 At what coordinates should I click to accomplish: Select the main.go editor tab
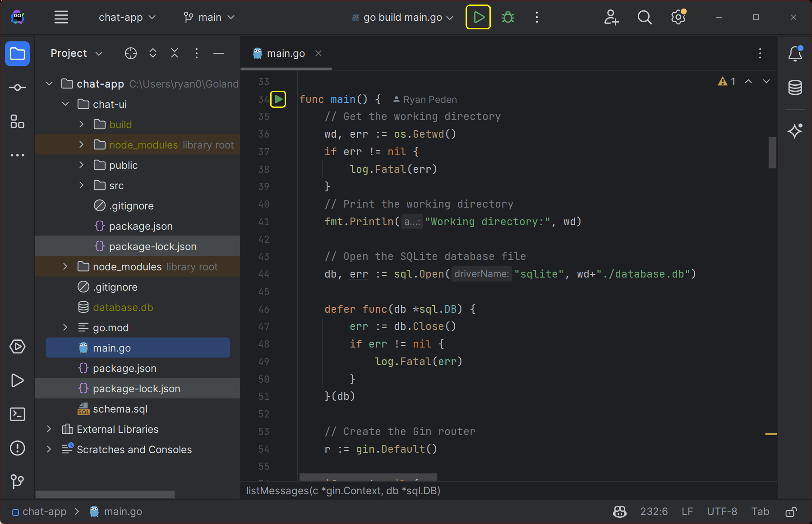click(286, 53)
